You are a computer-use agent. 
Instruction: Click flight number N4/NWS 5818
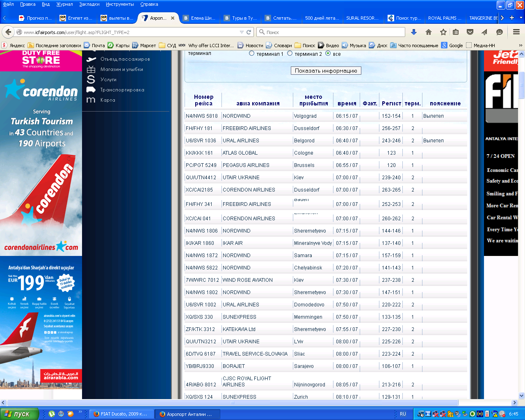click(x=202, y=116)
